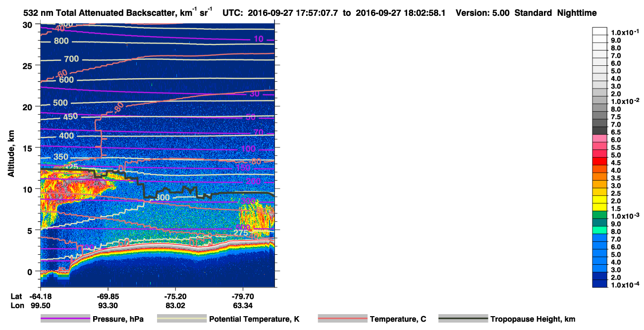Click the 1.0x10⁻⁴ colorbar label

pos(626,285)
